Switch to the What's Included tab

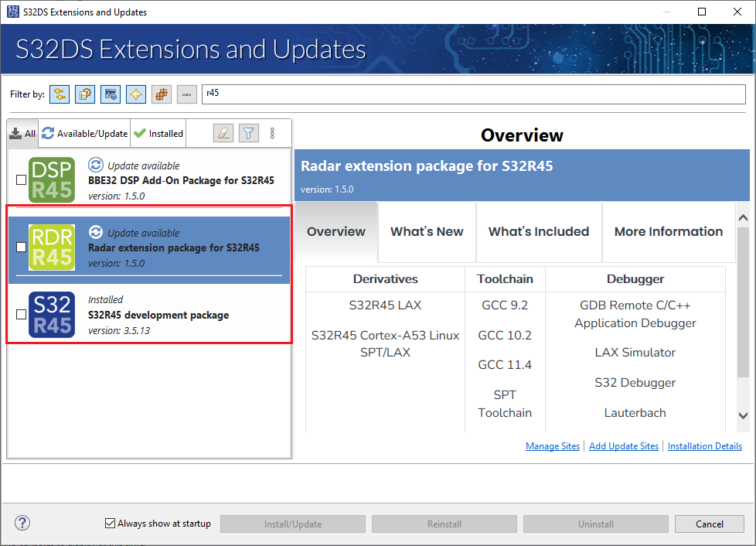coord(538,231)
